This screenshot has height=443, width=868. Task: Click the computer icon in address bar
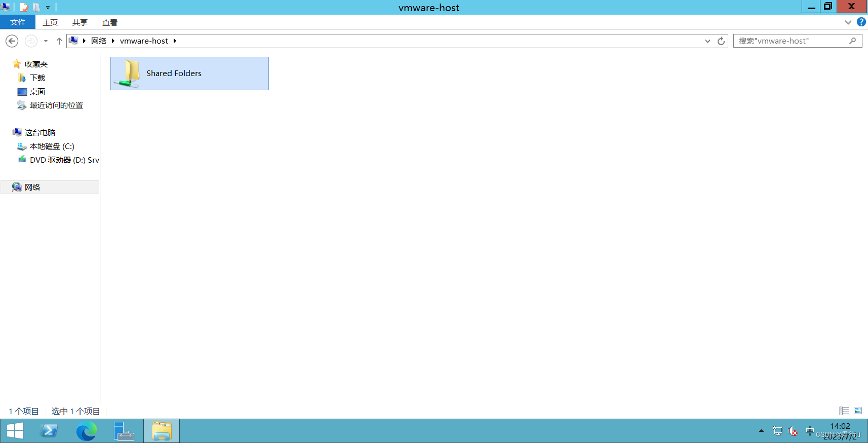click(73, 41)
